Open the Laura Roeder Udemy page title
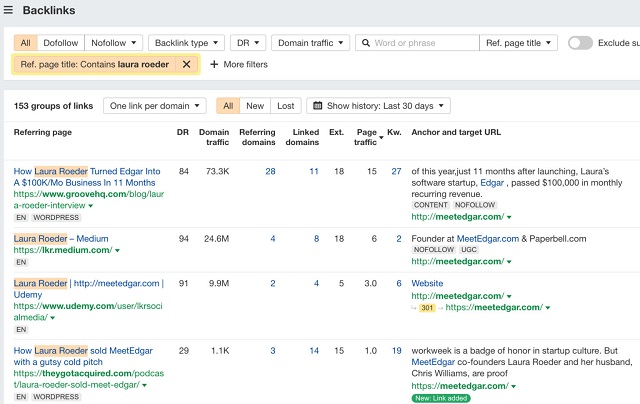640x404 pixels. point(89,289)
